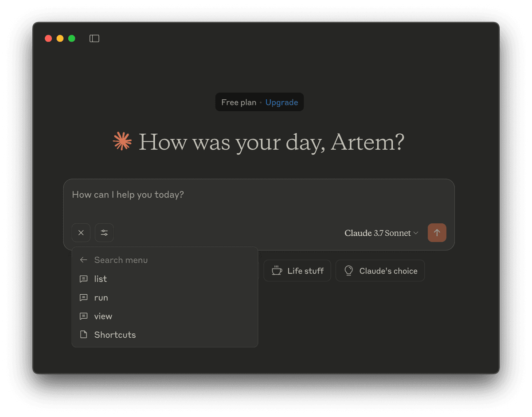Pick the Life stuff suggestion
This screenshot has width=532, height=417.
[x=297, y=271]
